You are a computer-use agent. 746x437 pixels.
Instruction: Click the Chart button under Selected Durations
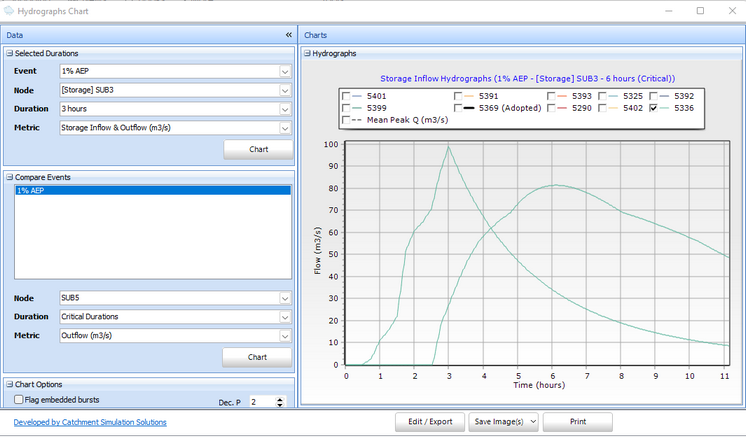coord(257,149)
